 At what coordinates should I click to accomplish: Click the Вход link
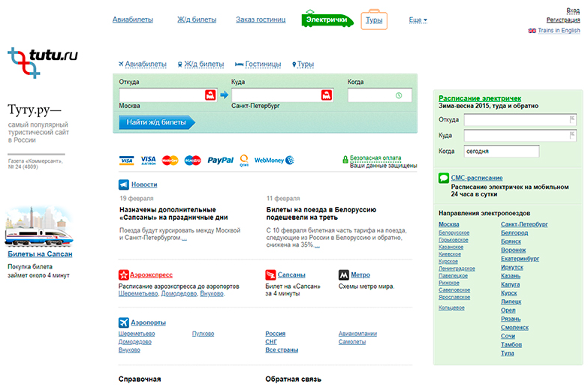pyautogui.click(x=573, y=10)
